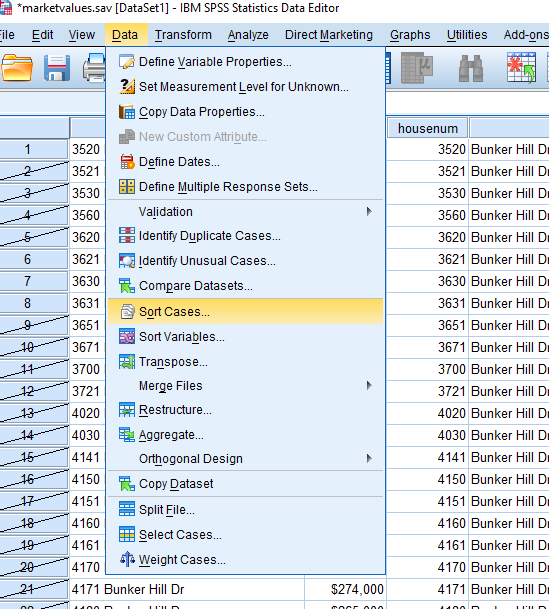Click the Transpose icon

tap(127, 362)
